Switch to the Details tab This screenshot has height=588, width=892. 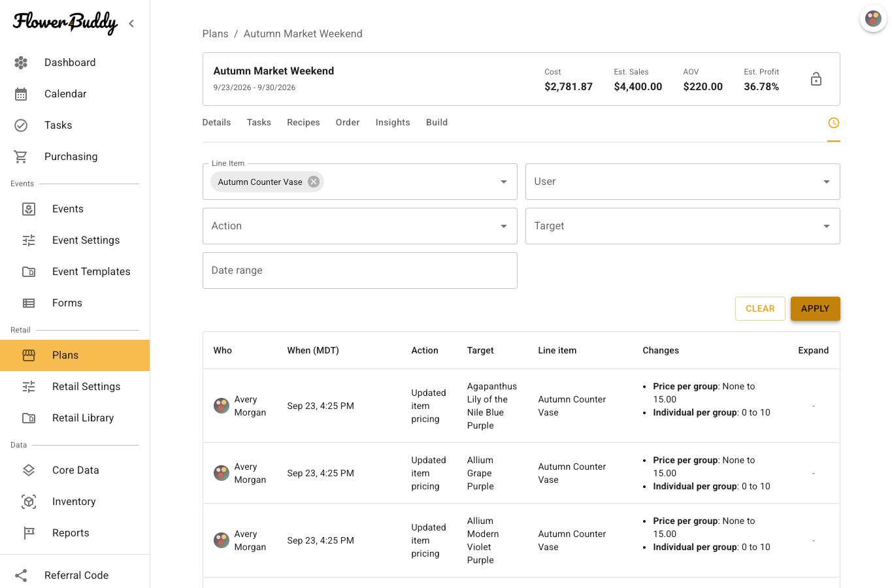[x=217, y=123]
